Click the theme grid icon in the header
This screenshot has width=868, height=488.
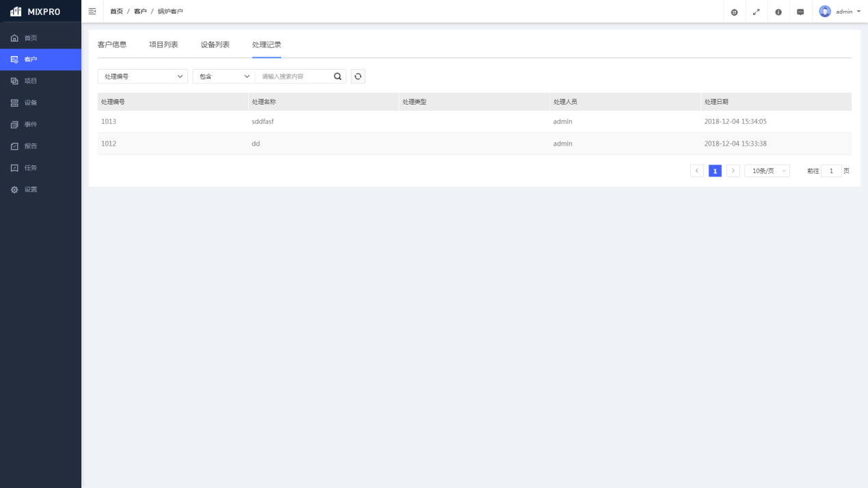pos(735,12)
